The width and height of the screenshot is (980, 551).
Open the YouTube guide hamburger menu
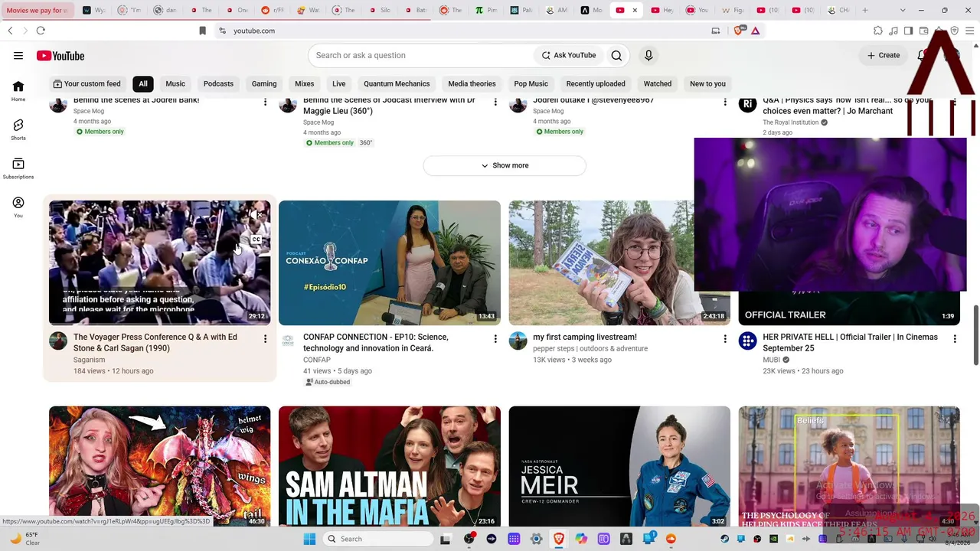pyautogui.click(x=18, y=55)
